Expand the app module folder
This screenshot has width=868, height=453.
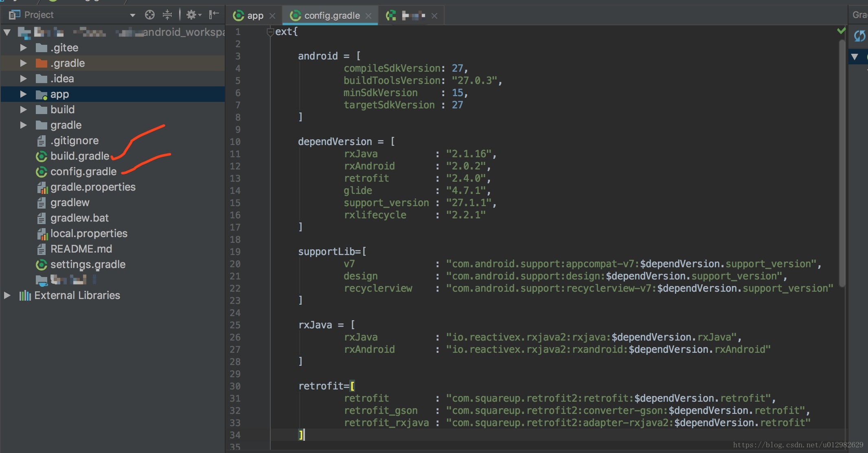click(x=23, y=94)
